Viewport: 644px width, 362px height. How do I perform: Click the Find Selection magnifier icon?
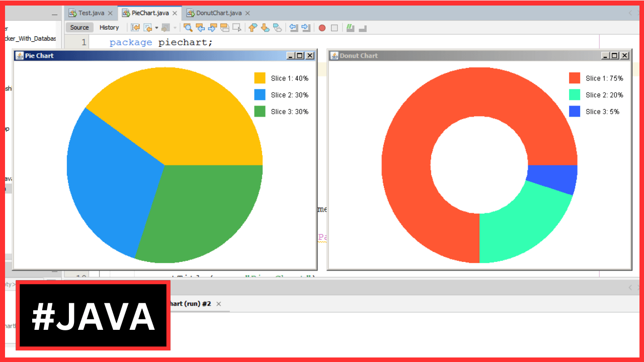pos(188,28)
